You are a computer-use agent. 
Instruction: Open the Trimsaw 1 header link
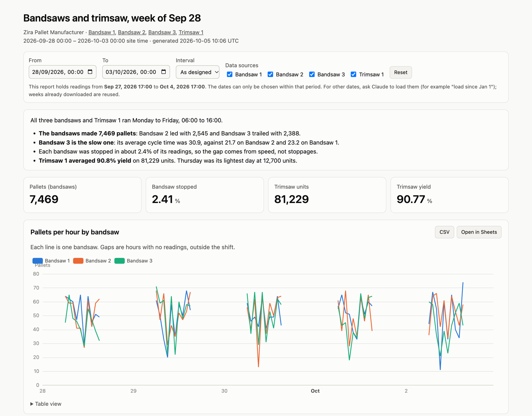click(x=191, y=32)
